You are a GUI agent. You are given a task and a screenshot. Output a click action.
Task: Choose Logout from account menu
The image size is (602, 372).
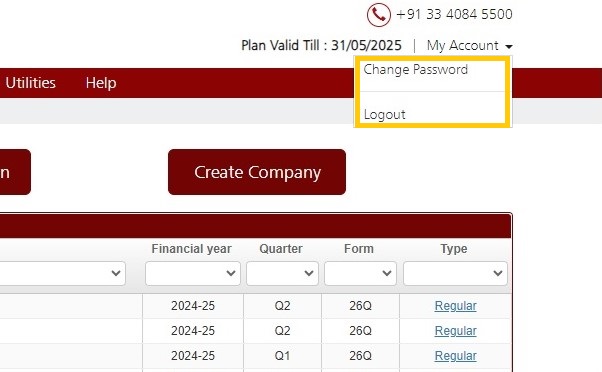click(x=384, y=114)
